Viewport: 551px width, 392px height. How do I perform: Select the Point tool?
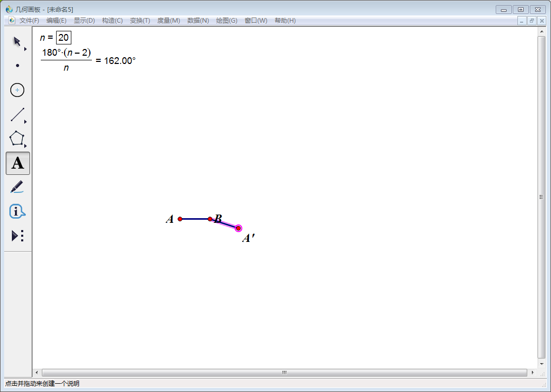pos(18,66)
